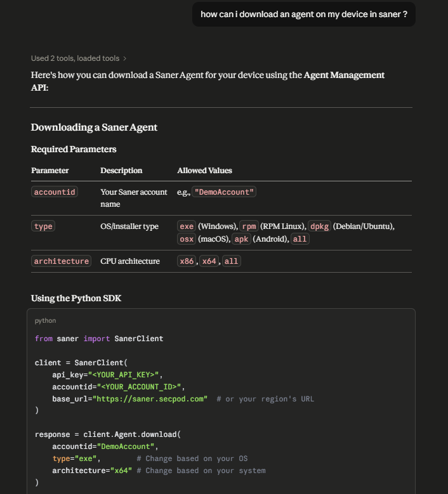Viewport: 448px width, 494px height.
Task: Click the 'Allowed Values' column header
Action: pos(204,171)
